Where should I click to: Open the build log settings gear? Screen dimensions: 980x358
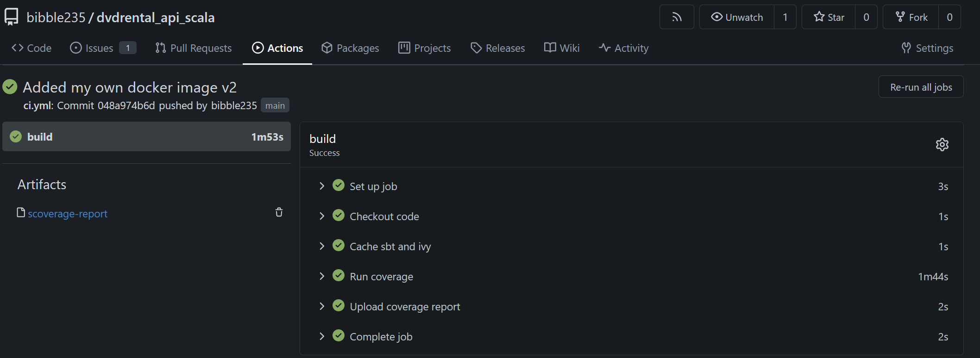click(x=942, y=145)
